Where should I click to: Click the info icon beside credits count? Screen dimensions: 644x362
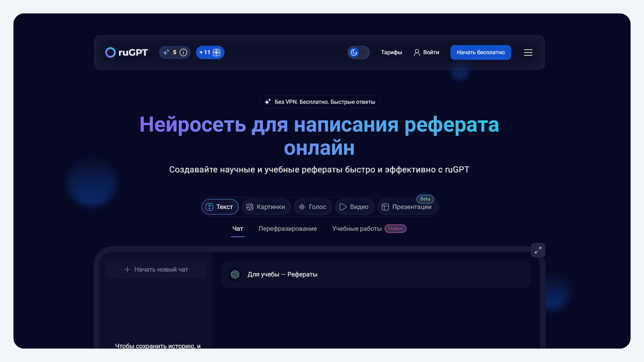183,52
